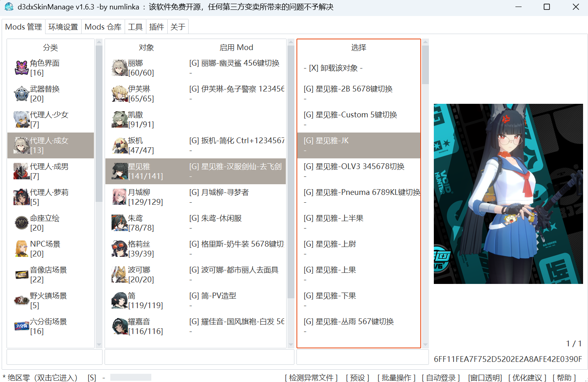Select the 代理人·成男 category icon
Viewport: 588px width, 382px height.
point(21,171)
